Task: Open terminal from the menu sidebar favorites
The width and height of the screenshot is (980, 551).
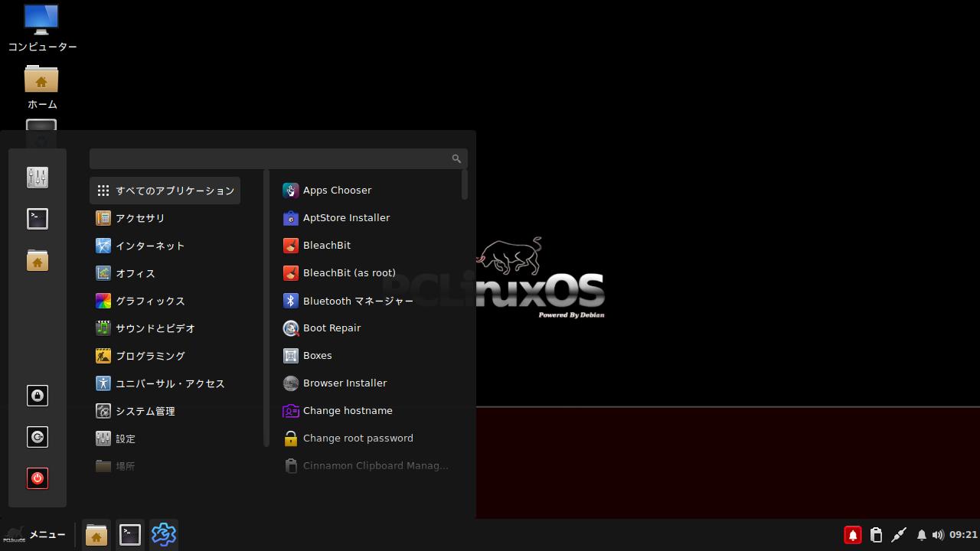Action: tap(38, 219)
